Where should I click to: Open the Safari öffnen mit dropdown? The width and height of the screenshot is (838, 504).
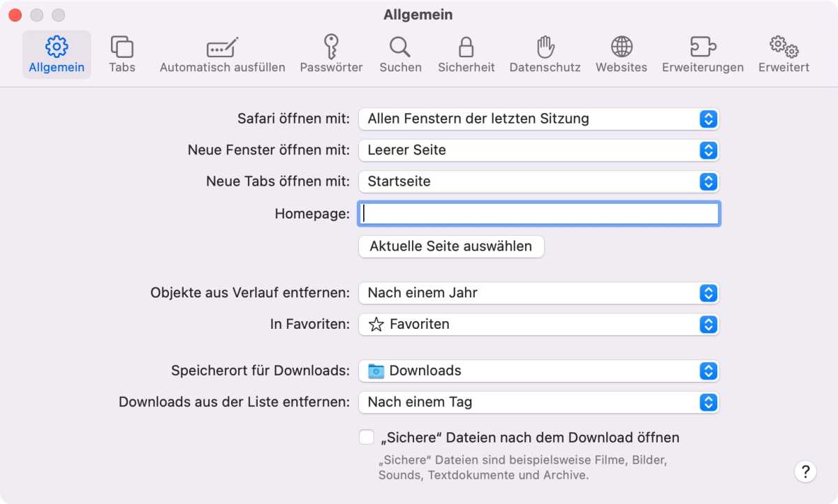pos(538,119)
